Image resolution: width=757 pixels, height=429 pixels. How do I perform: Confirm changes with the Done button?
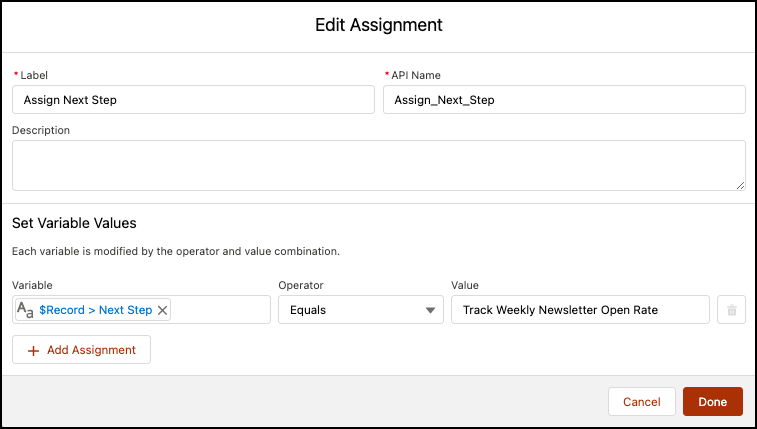coord(712,401)
